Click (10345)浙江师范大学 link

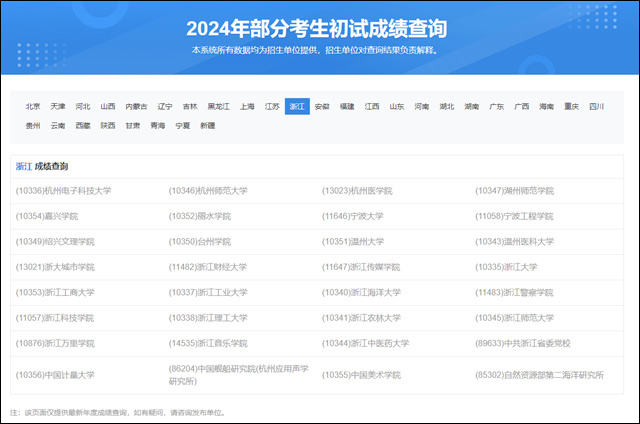click(514, 318)
